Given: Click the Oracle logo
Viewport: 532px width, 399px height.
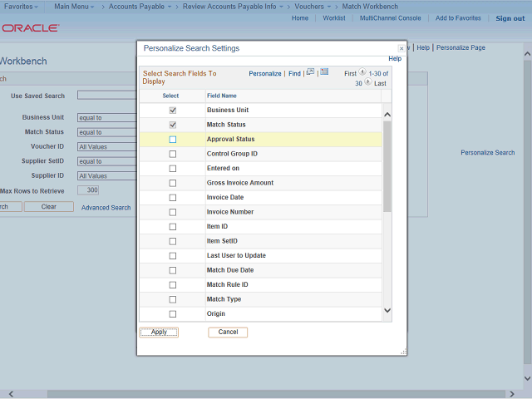Looking at the screenshot, I should [x=30, y=27].
